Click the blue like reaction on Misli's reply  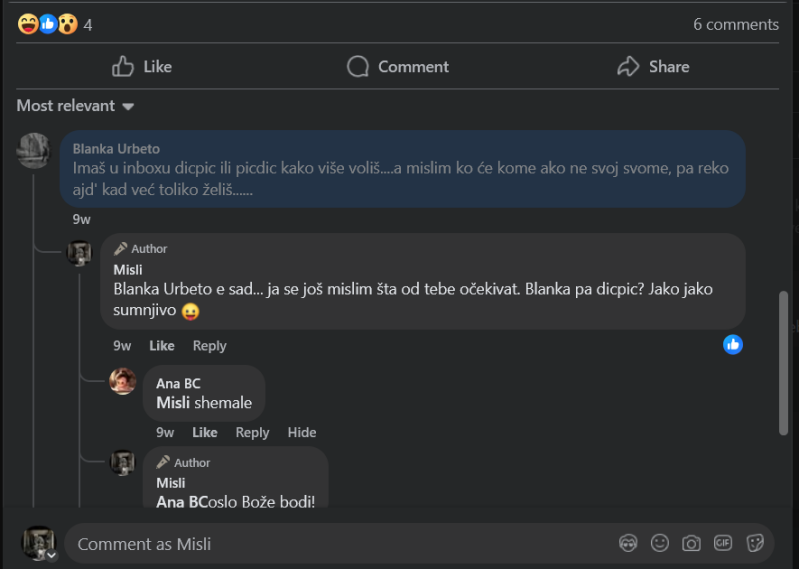coord(733,345)
